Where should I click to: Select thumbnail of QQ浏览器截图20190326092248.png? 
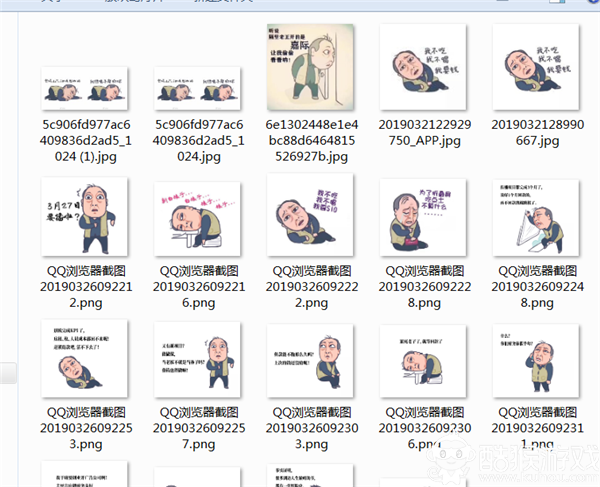(x=536, y=218)
